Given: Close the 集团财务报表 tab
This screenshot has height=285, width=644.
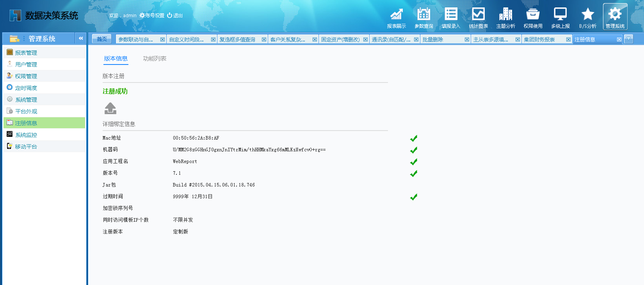Looking at the screenshot, I should pos(568,39).
